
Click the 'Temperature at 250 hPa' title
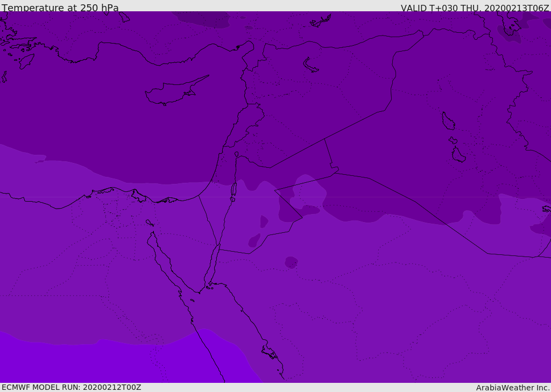pyautogui.click(x=60, y=8)
